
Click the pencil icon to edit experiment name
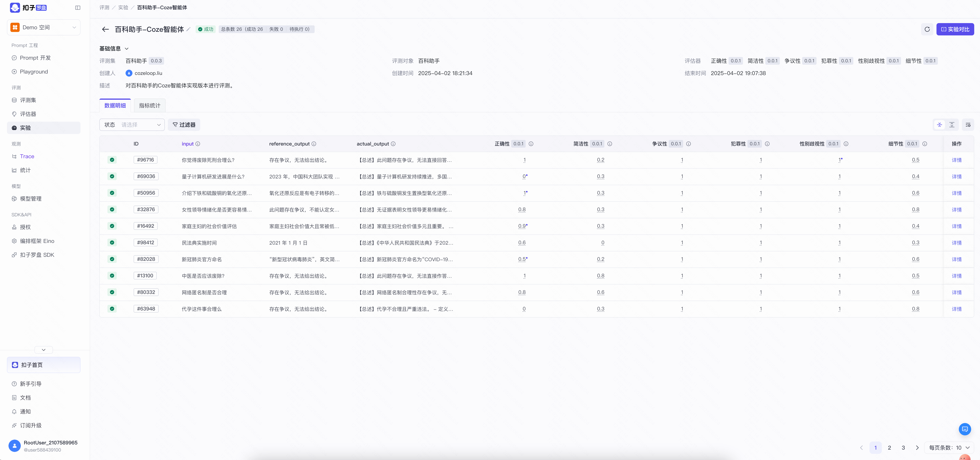188,29
